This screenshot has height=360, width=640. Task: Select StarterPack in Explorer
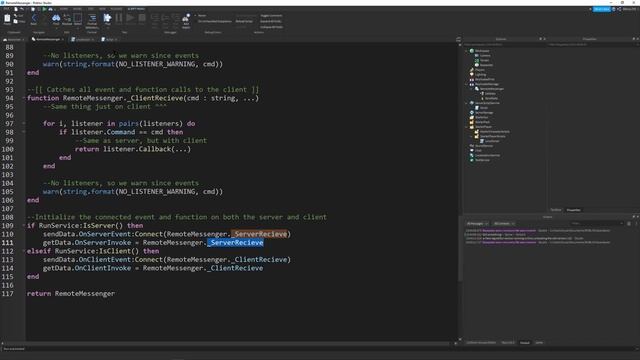point(482,122)
